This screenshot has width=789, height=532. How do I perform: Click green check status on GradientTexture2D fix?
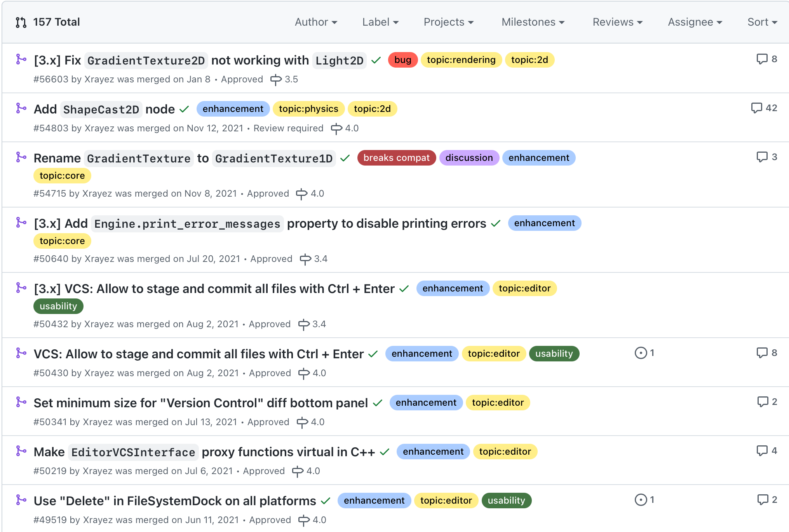pos(376,61)
